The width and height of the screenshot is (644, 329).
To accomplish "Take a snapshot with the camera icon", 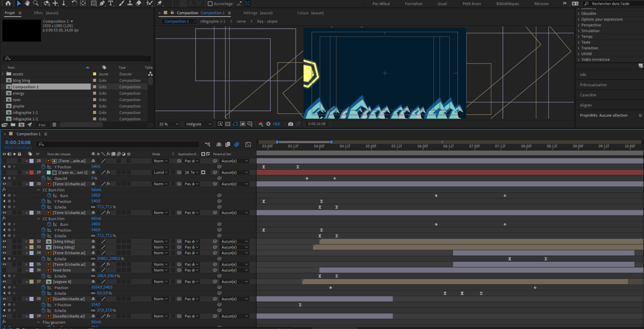I will point(291,124).
